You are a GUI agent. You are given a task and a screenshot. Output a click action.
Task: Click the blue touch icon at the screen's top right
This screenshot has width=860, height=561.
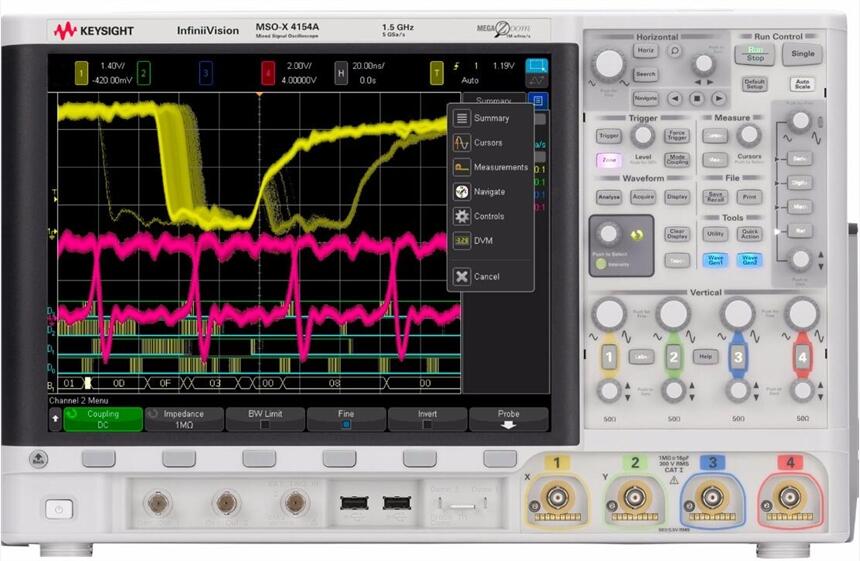(x=537, y=66)
